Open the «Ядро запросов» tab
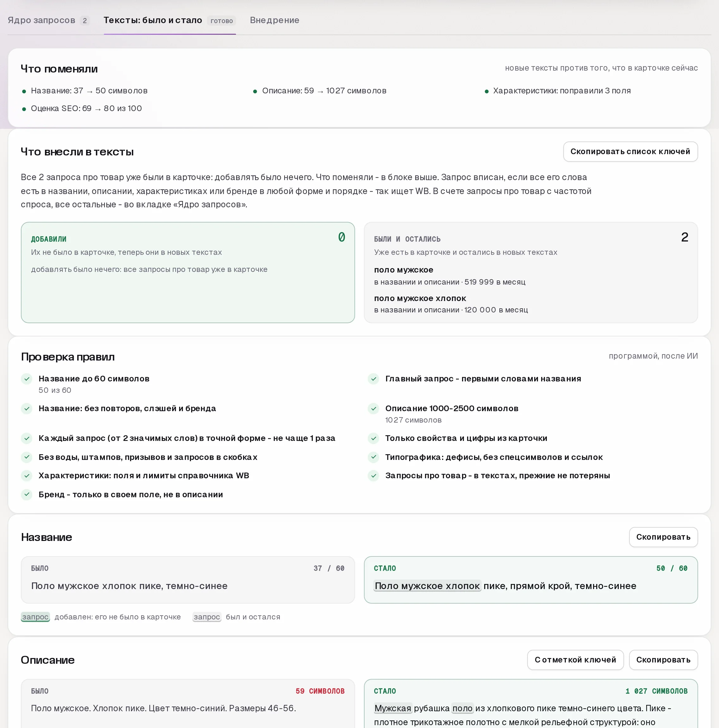The height and width of the screenshot is (728, 719). click(48, 20)
